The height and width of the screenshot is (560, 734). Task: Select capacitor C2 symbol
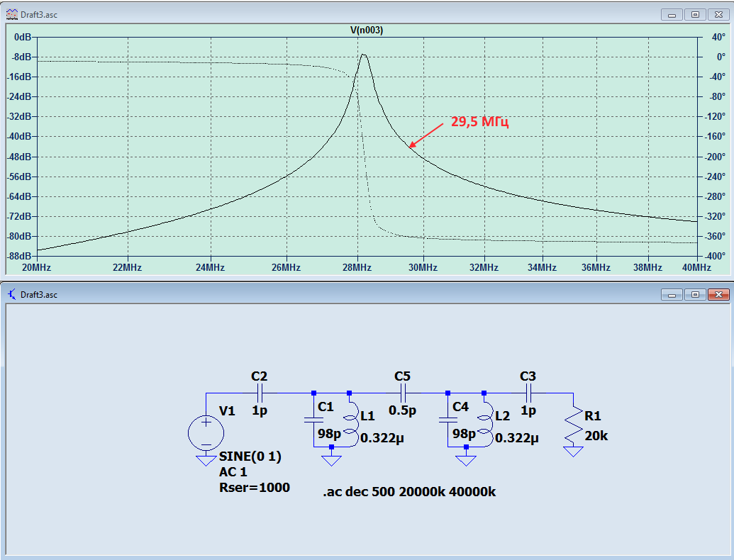tap(260, 393)
